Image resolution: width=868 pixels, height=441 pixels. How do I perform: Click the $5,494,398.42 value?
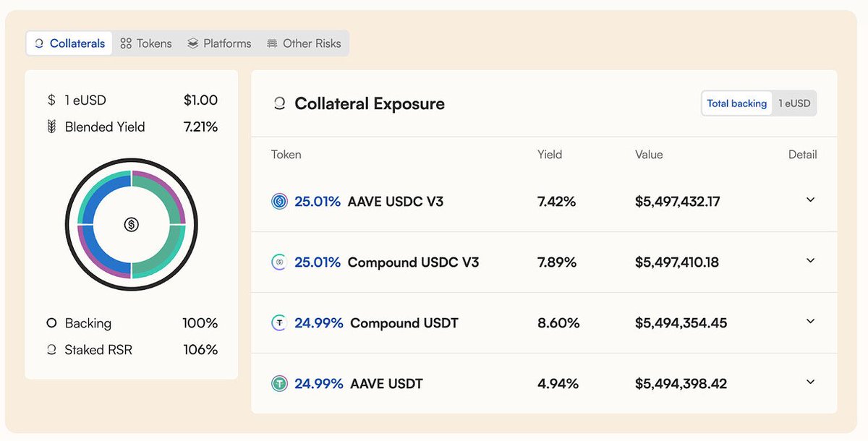pyautogui.click(x=681, y=384)
